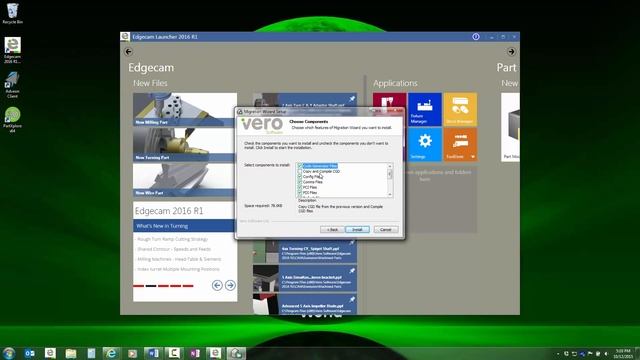
Task: Open the red application tile behind the dialog
Action: (x=389, y=100)
